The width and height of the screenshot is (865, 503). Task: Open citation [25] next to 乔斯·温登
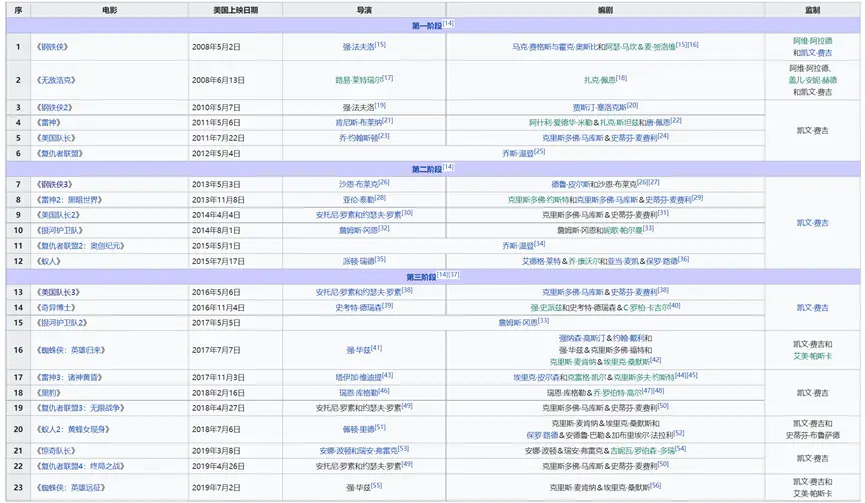[540, 151]
